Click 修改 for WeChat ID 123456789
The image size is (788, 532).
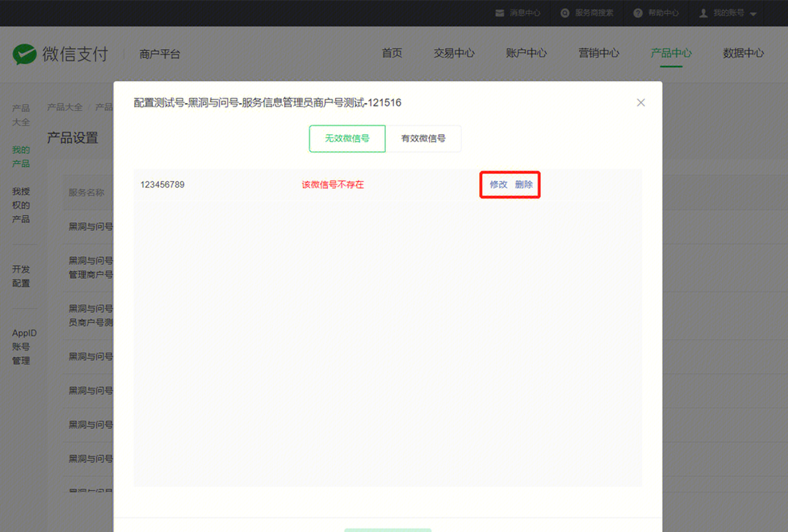(x=498, y=185)
